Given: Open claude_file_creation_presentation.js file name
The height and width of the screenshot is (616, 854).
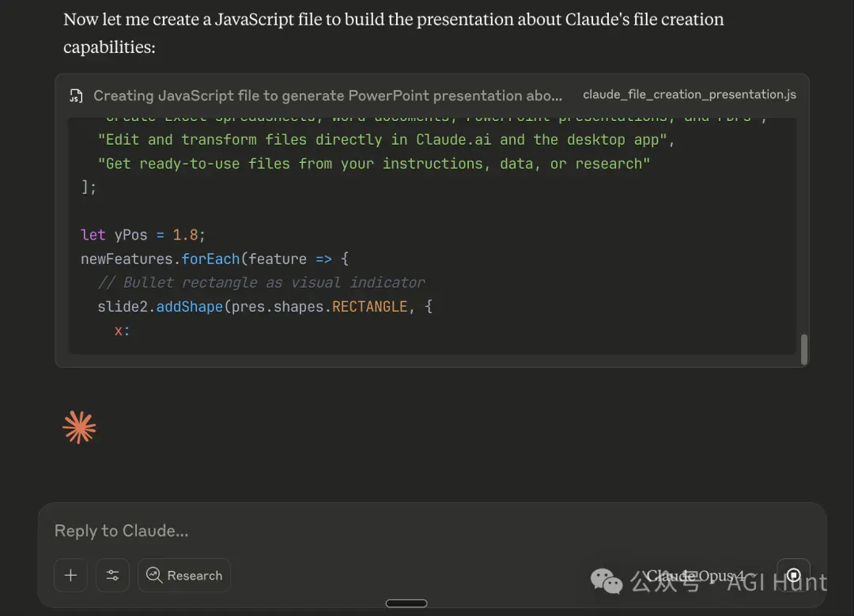Looking at the screenshot, I should (689, 95).
